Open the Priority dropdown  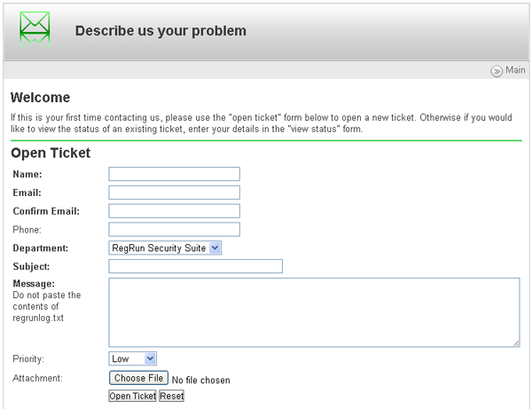click(x=133, y=358)
